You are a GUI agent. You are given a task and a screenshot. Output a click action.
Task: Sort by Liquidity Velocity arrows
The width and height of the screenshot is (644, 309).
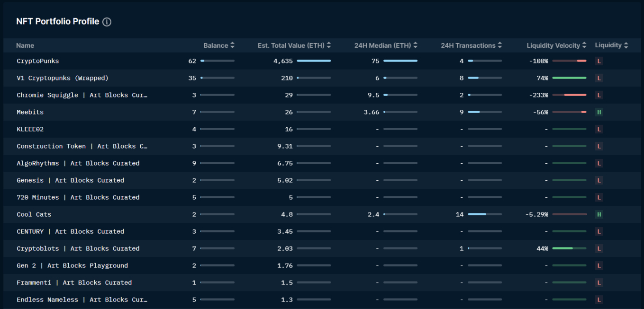584,45
